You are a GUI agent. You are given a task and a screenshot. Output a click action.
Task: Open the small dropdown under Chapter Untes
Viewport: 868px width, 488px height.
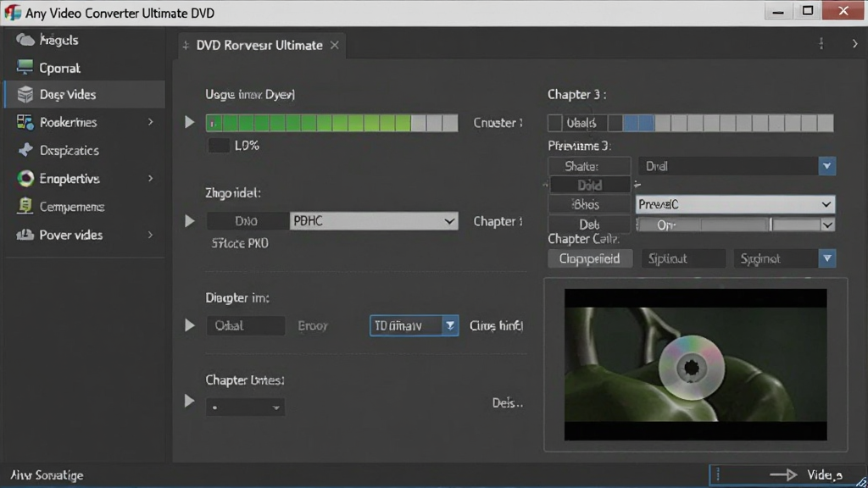click(x=245, y=408)
